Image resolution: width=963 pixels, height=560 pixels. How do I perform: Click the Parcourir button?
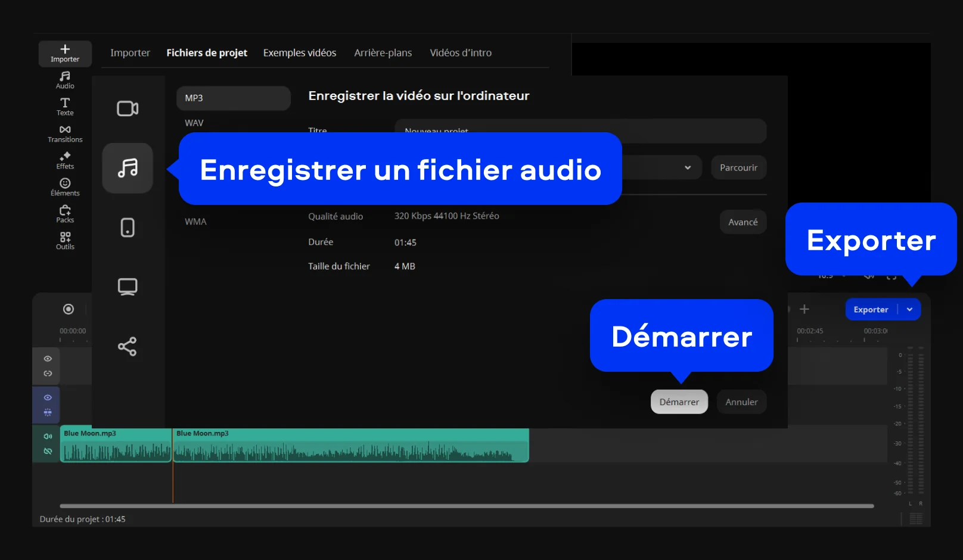tap(738, 167)
